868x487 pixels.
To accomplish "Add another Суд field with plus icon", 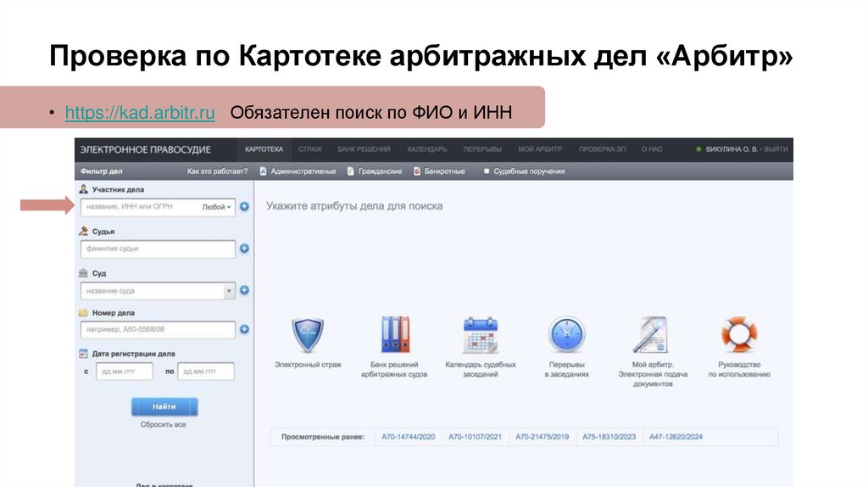I will 244,290.
